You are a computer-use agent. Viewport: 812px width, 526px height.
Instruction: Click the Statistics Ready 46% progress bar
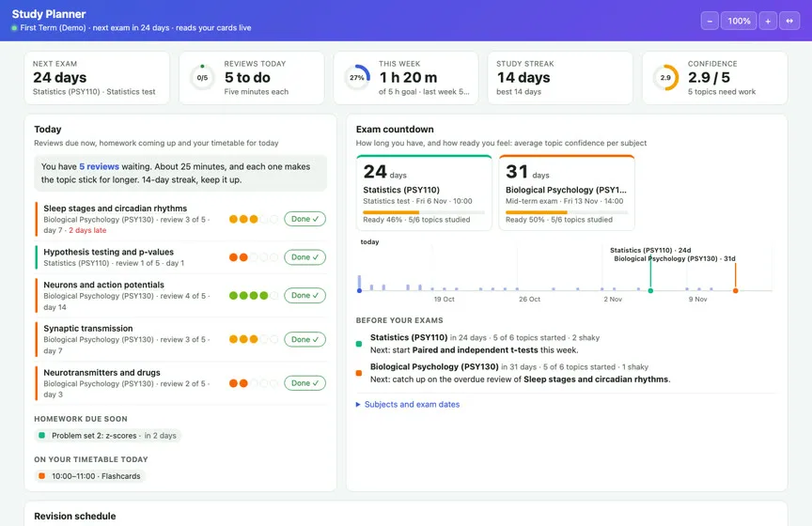(424, 212)
